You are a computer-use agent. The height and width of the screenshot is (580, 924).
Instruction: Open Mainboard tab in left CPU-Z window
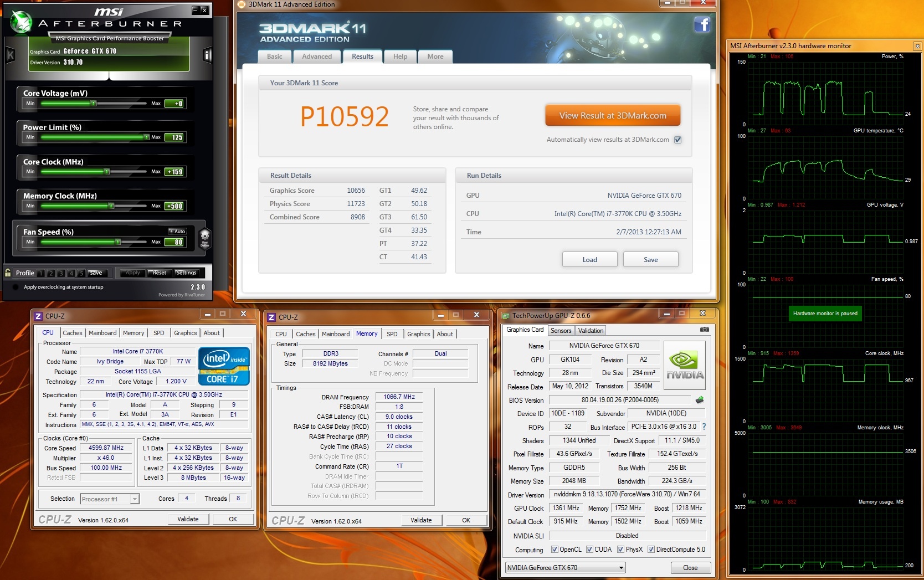pyautogui.click(x=102, y=333)
